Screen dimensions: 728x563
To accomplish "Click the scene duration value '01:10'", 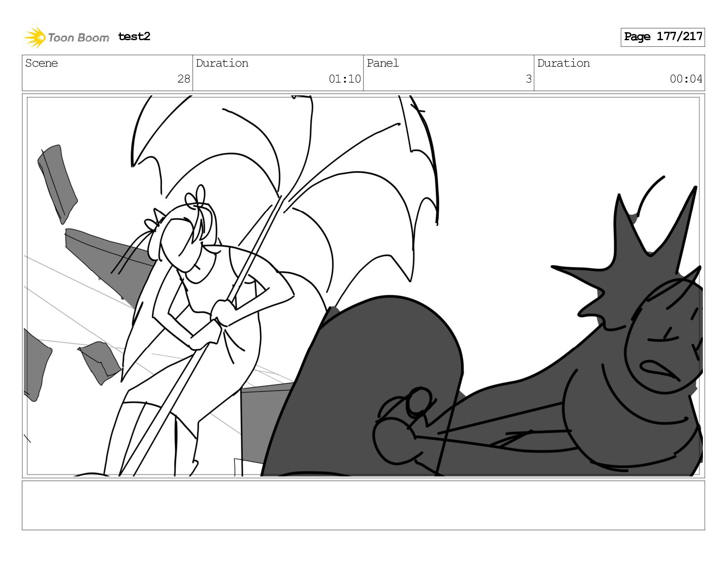I will click(x=345, y=79).
